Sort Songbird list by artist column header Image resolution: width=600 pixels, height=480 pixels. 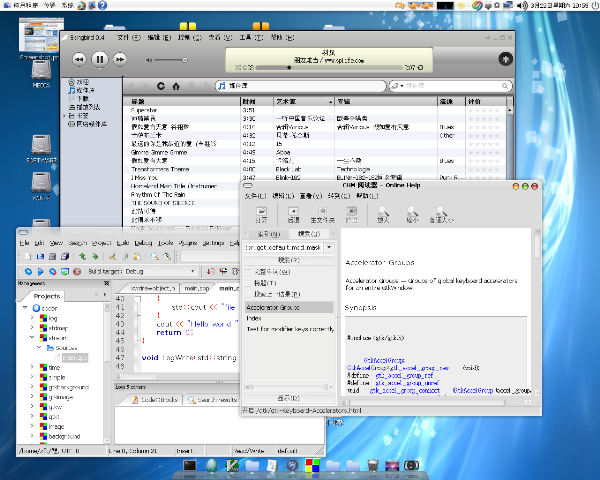pyautogui.click(x=303, y=101)
